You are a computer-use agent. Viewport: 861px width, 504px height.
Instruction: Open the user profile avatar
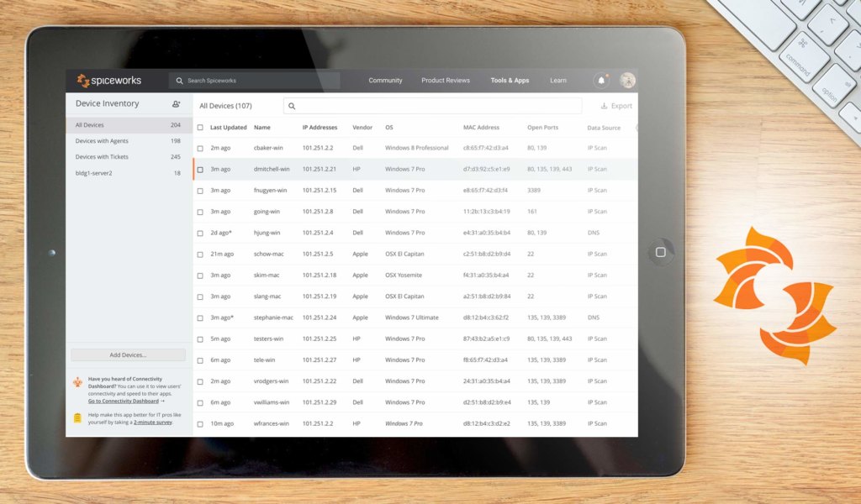point(627,79)
